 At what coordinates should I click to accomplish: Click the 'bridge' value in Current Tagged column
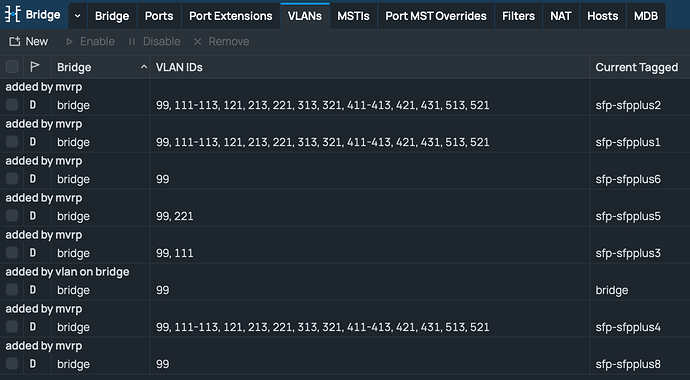[612, 290]
